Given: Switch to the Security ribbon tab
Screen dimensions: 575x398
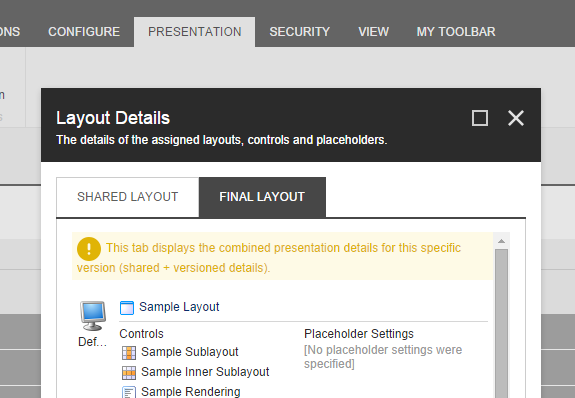Looking at the screenshot, I should click(x=300, y=32).
